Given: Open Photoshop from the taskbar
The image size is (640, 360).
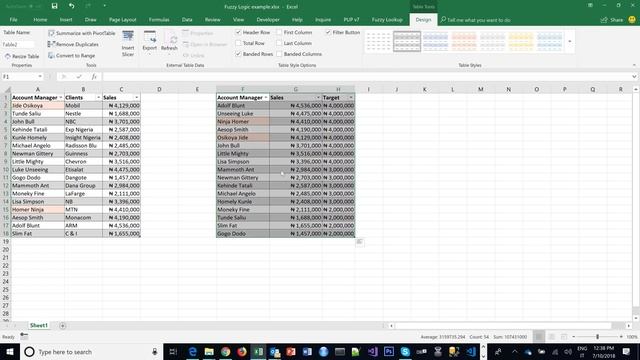Looking at the screenshot, I should pyautogui.click(x=389, y=352).
